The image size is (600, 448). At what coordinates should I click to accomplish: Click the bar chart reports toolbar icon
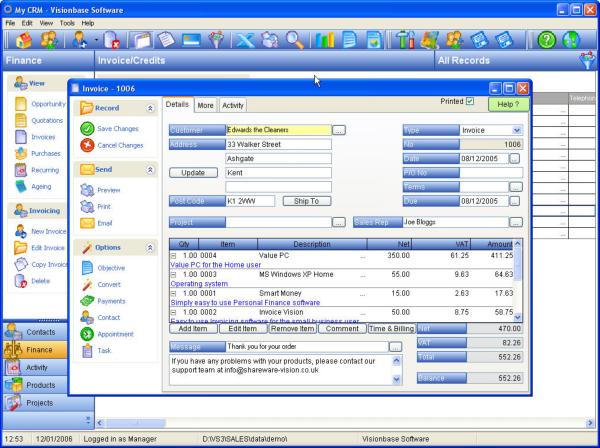click(324, 40)
